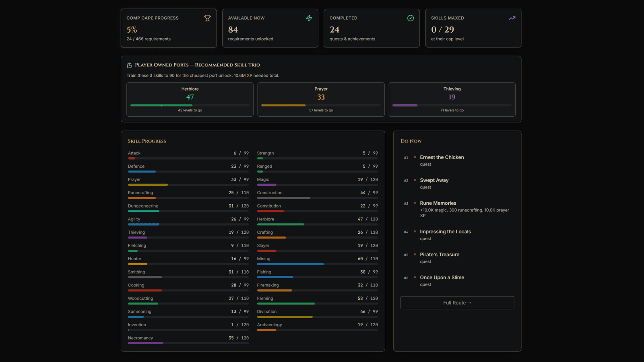Click the trending arrow icon in Skills Maxed
Viewport: 644px width, 362px height.
tap(512, 18)
